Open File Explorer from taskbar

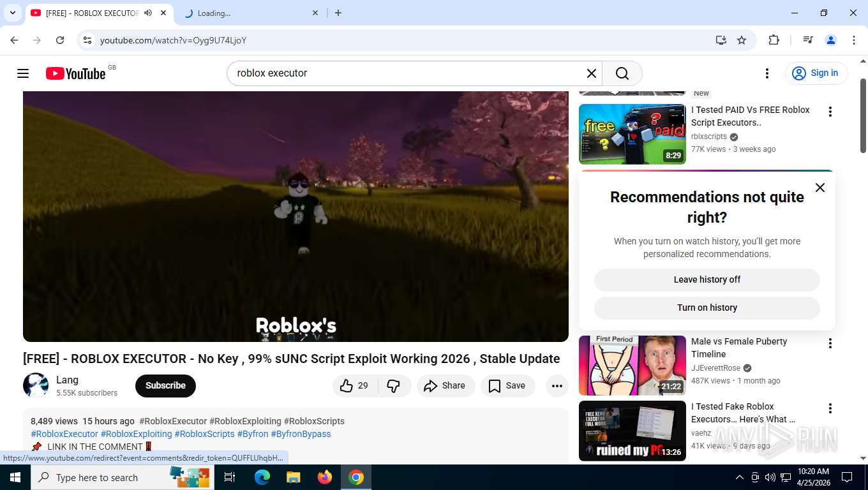(294, 477)
